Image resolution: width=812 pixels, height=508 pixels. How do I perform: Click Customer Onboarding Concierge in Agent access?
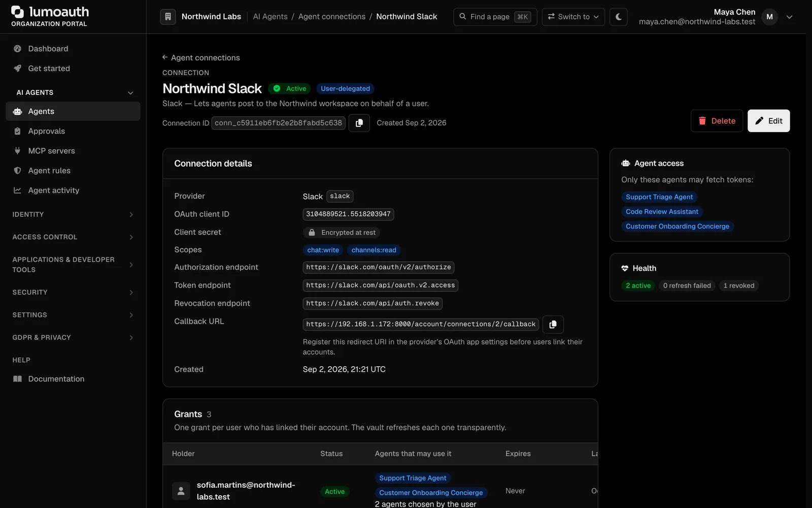click(x=678, y=227)
